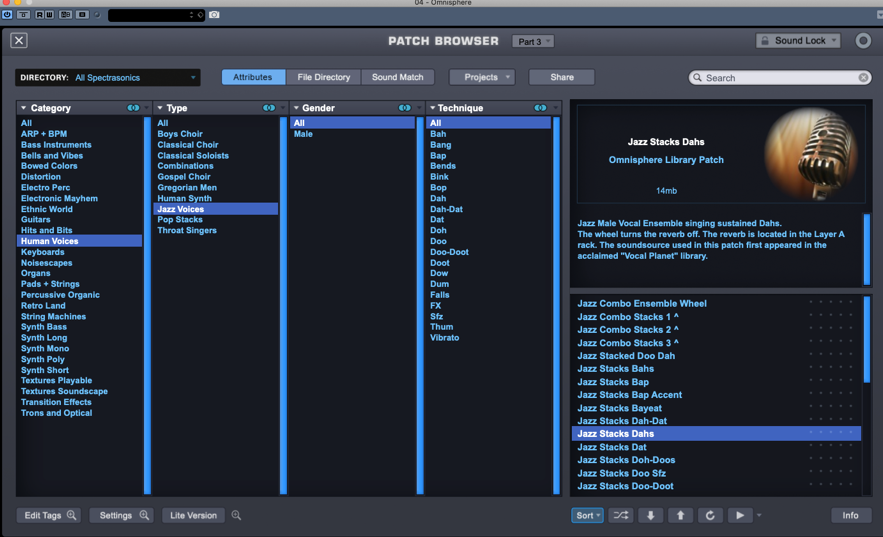The height and width of the screenshot is (537, 883).
Task: Click the shuffle patches icon
Action: coord(621,515)
